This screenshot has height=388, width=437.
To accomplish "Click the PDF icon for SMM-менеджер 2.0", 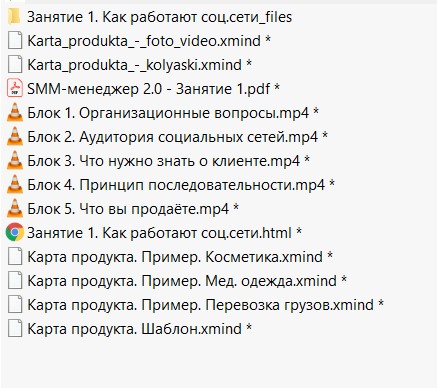I will (x=15, y=88).
